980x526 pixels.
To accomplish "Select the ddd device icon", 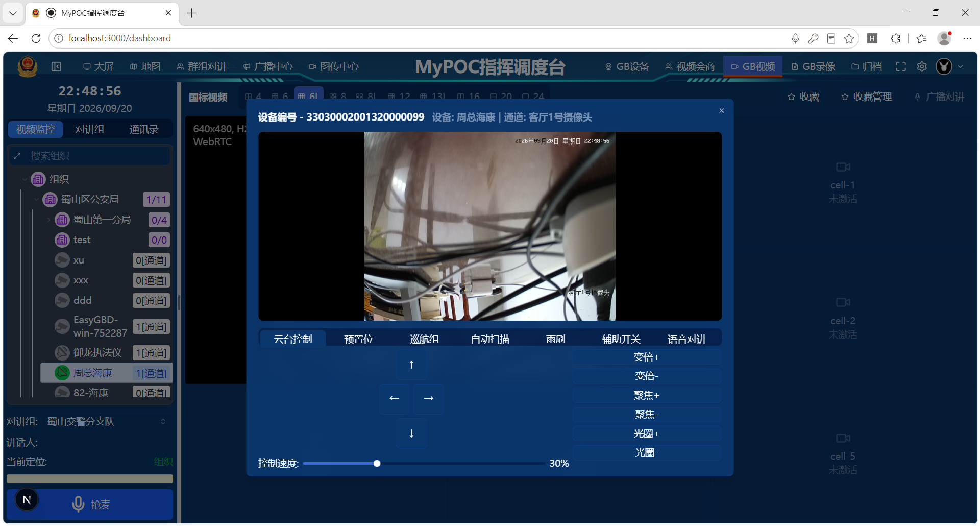I will 62,300.
